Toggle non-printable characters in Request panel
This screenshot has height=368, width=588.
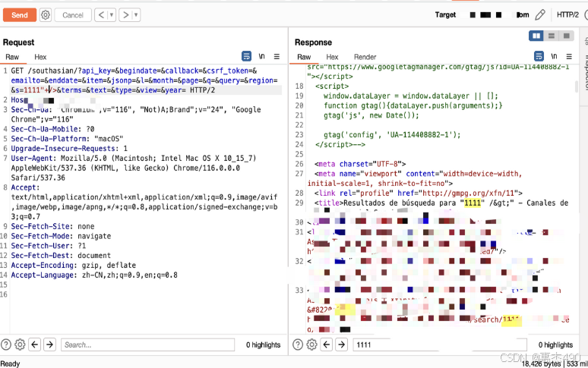tap(262, 57)
